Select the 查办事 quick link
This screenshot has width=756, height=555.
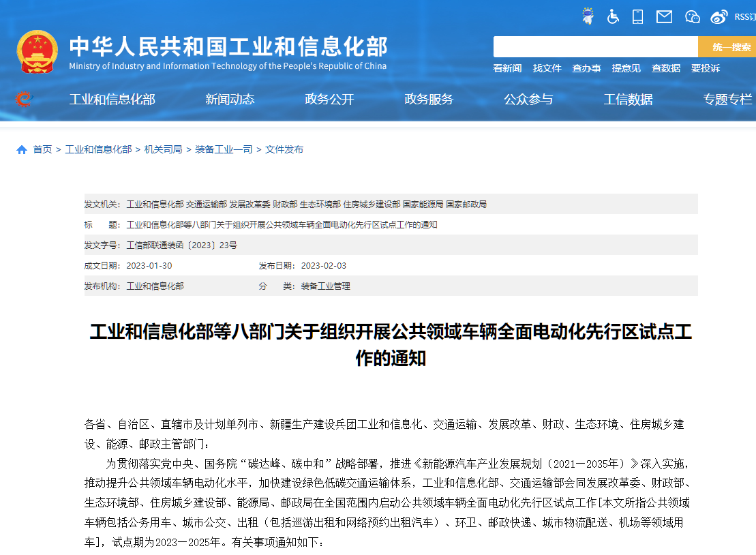click(x=586, y=68)
